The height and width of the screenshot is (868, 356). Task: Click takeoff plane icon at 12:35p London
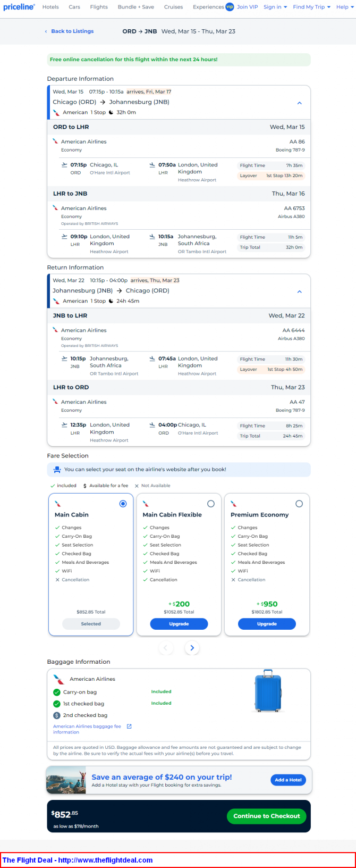pyautogui.click(x=65, y=425)
